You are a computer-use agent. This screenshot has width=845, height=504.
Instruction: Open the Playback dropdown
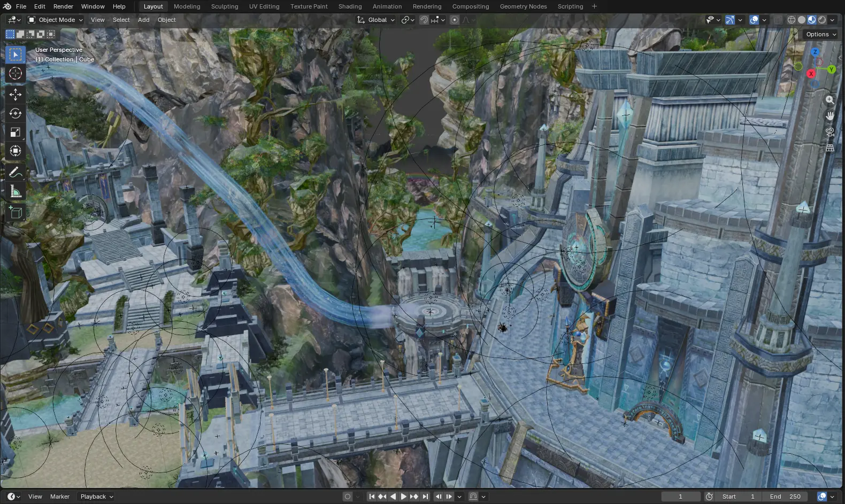pyautogui.click(x=97, y=497)
